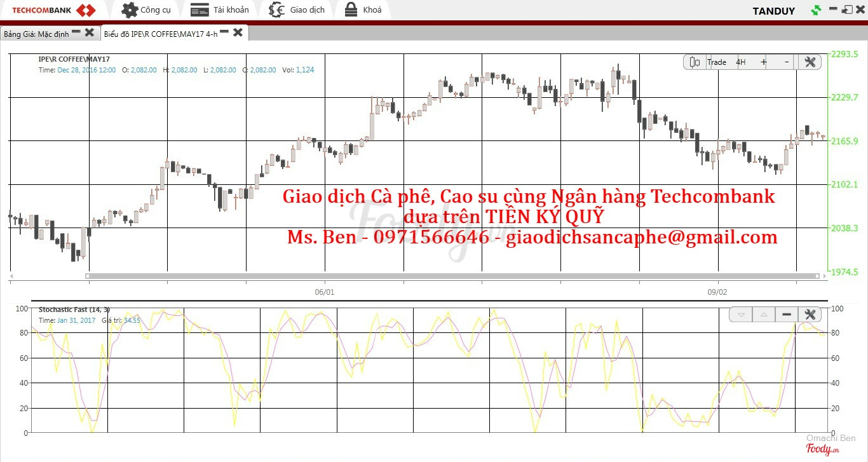The image size is (868, 462).
Task: Zoom in chart with plus button
Action: [764, 62]
